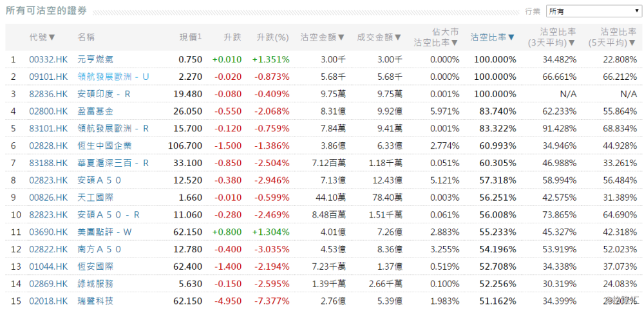Viewport: 644px width, 309px height.
Task: Open stock code 02823.HK
Action: point(48,180)
